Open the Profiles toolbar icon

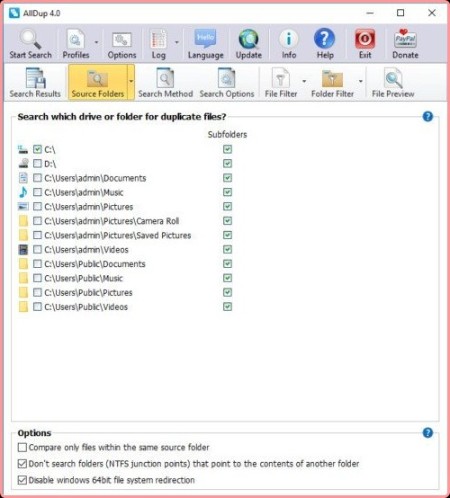coord(75,39)
